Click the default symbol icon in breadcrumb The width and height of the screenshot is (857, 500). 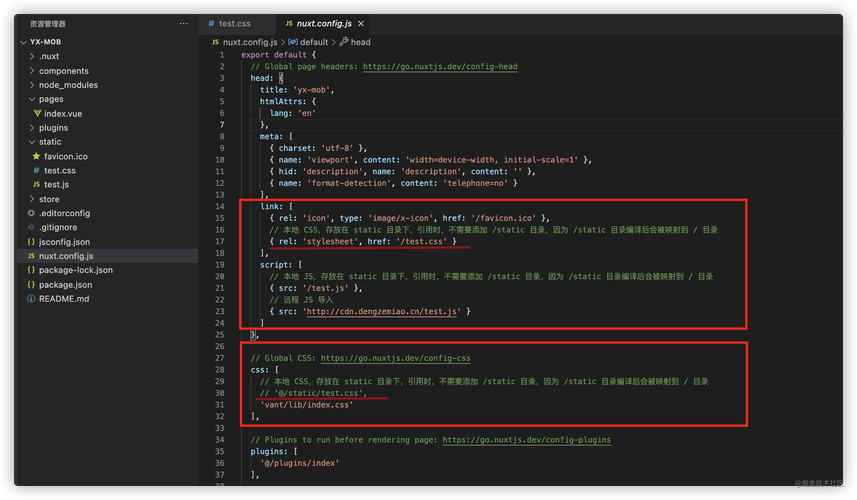pyautogui.click(x=293, y=42)
